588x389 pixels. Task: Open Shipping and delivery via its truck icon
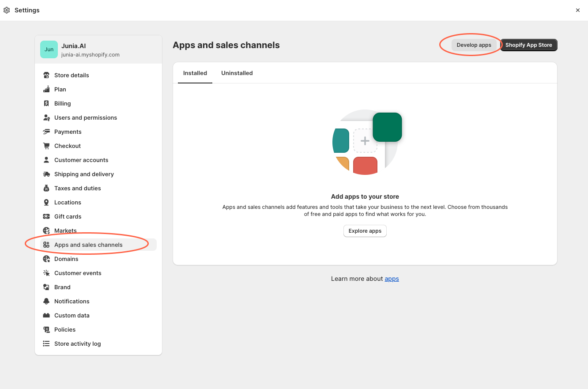pos(46,174)
